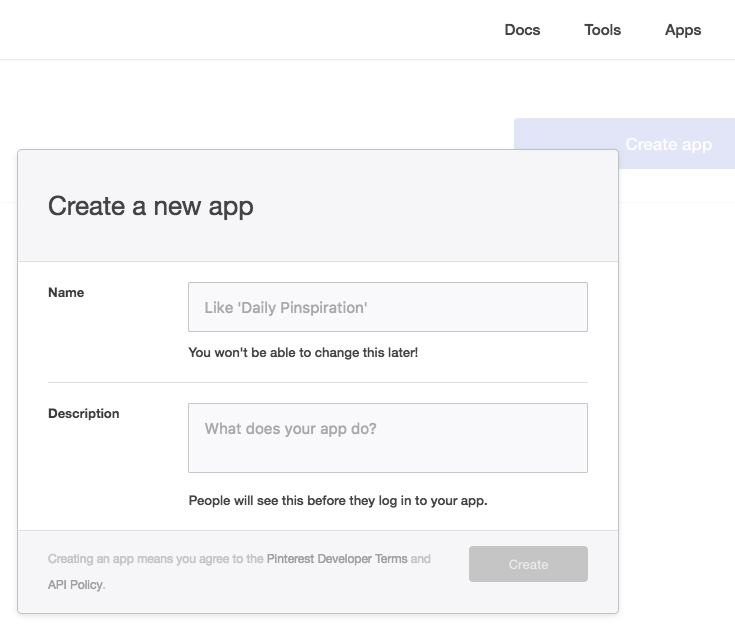The height and width of the screenshot is (628, 735).
Task: Click the gray header band of the dialog
Action: 318,206
